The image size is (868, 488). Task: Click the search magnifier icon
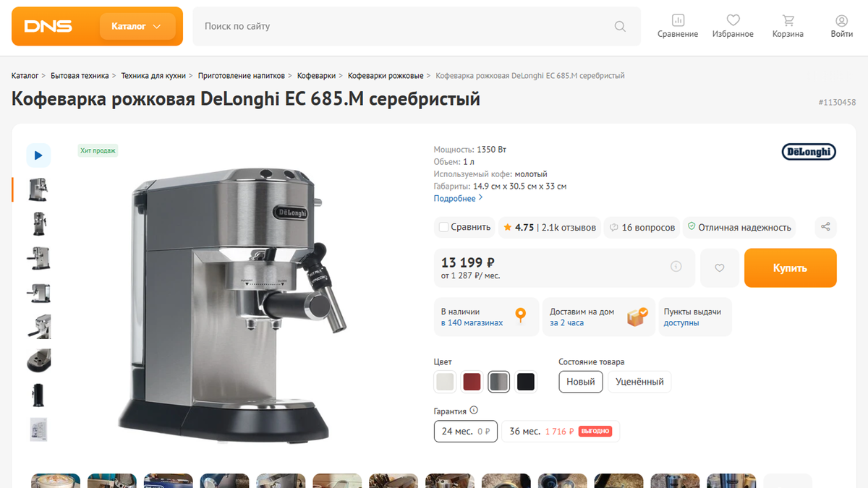click(620, 27)
